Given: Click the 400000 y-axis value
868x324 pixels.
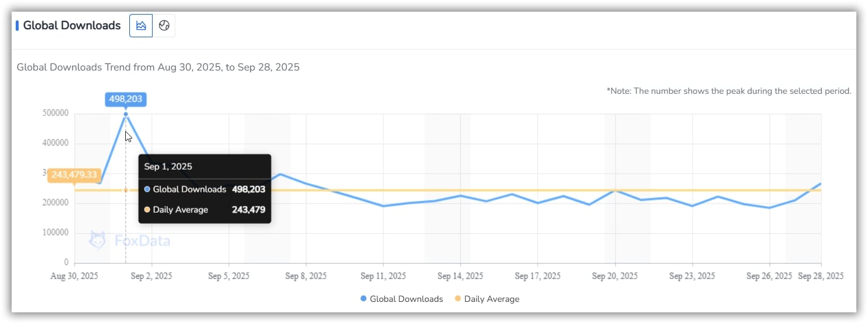Looking at the screenshot, I should [x=55, y=143].
